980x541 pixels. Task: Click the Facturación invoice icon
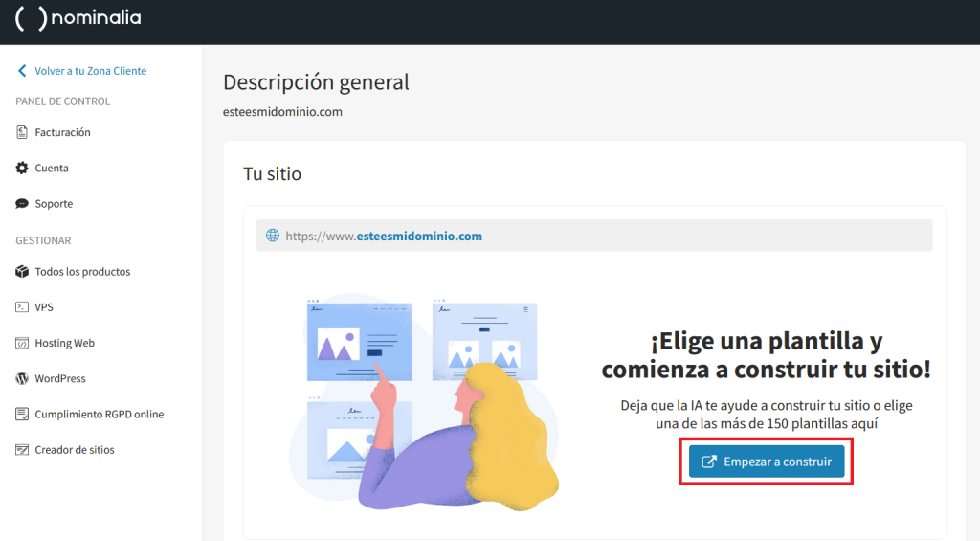pos(22,132)
